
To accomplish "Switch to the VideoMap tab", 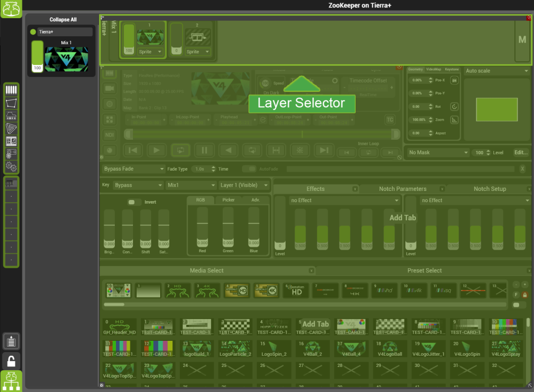I will click(434, 69).
